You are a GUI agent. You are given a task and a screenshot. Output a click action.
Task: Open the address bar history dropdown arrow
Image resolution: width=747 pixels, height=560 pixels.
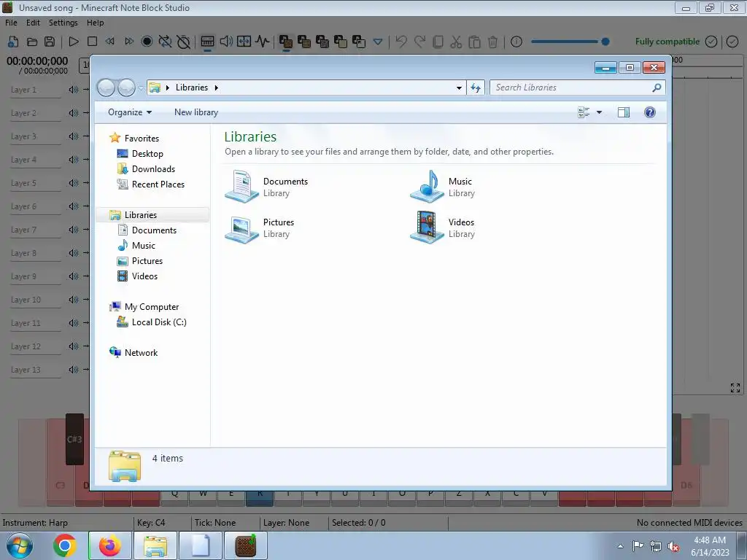click(459, 87)
